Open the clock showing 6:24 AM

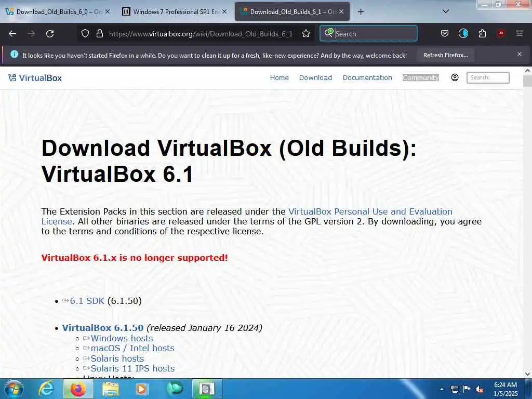pyautogui.click(x=506, y=389)
